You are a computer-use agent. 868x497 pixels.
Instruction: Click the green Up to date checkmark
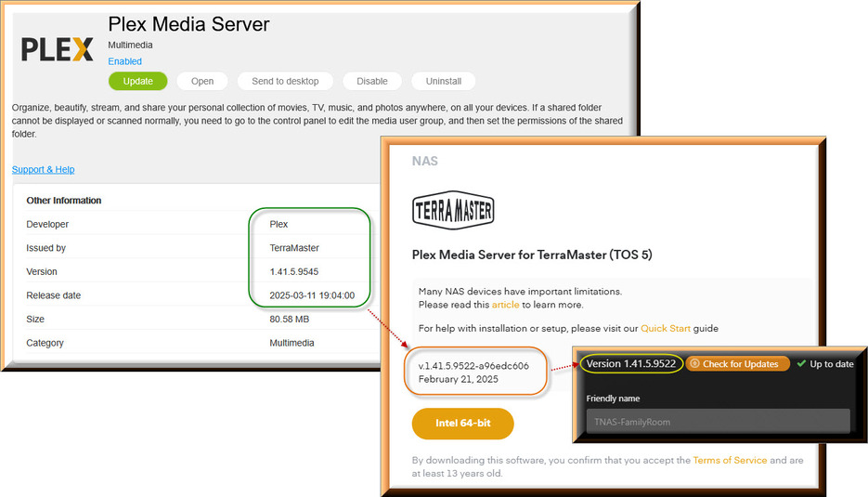tap(801, 363)
